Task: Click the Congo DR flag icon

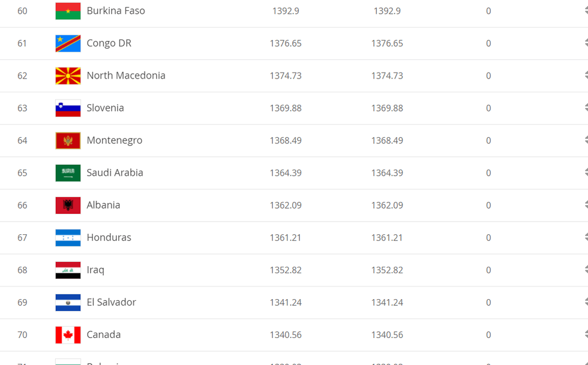Action: (68, 43)
